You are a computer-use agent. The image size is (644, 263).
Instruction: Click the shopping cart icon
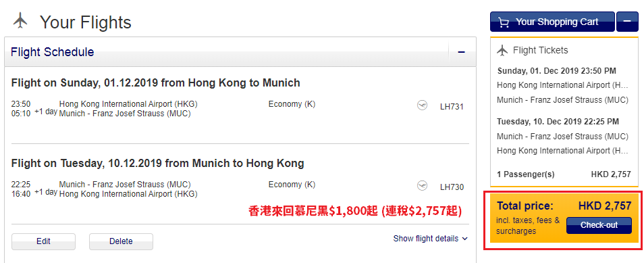[x=504, y=22]
